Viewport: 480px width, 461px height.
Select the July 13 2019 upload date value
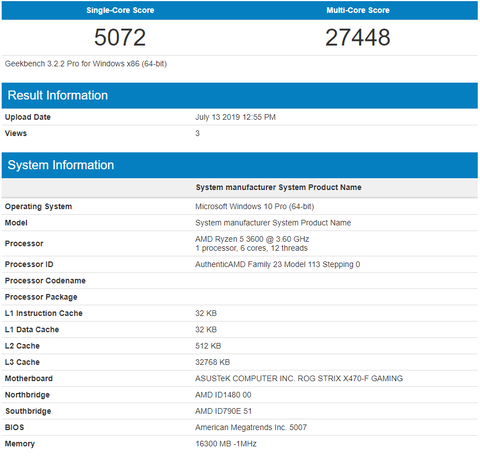[x=235, y=117]
